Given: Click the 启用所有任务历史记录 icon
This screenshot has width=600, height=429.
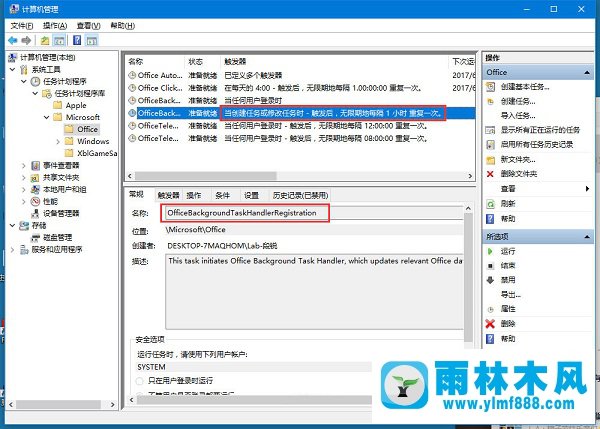Looking at the screenshot, I should click(490, 145).
